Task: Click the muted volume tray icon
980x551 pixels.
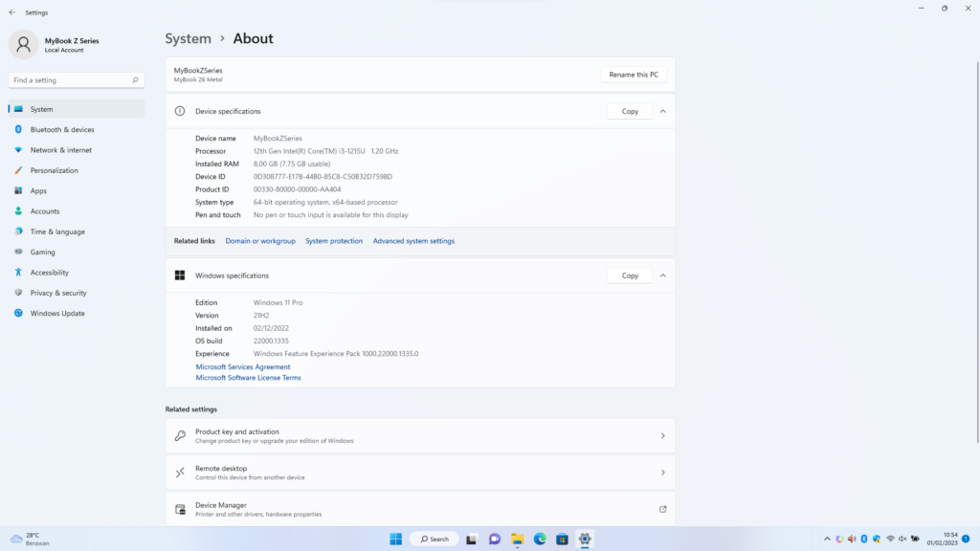Action: [x=902, y=540]
